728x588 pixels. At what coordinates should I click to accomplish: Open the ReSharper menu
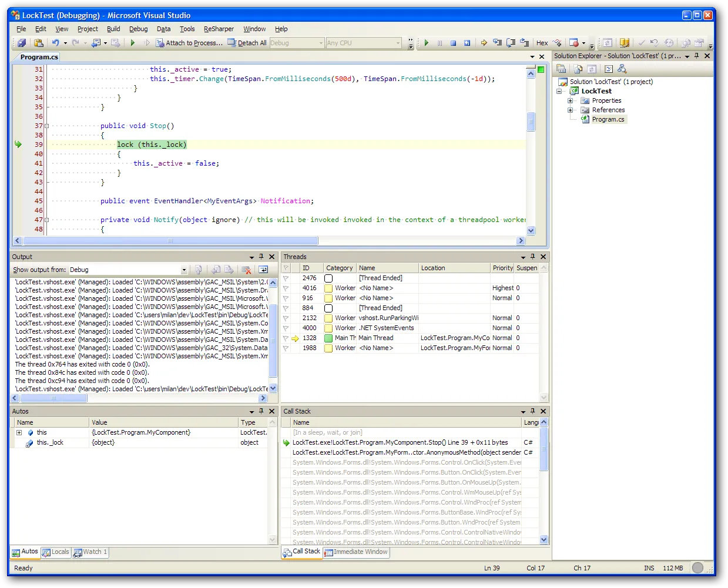tap(219, 29)
